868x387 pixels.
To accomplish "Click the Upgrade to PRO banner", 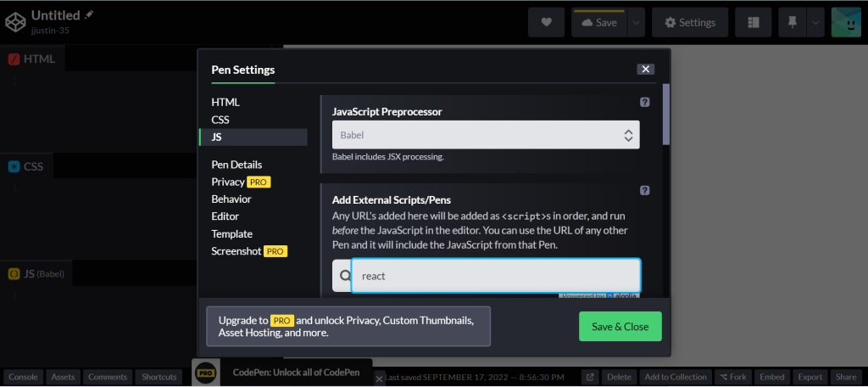I will pos(348,327).
